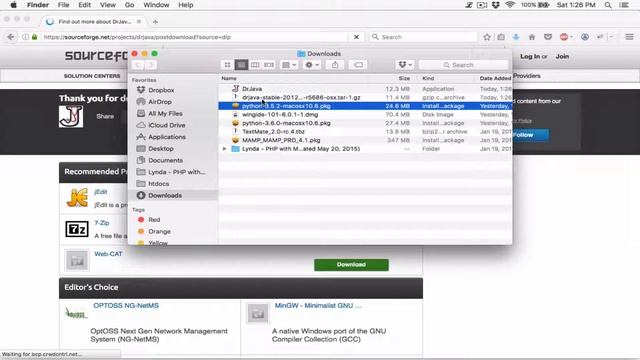Select the python-3.5.2-macosx10.6.pkg file
This screenshot has height=360, width=640.
tap(365, 106)
